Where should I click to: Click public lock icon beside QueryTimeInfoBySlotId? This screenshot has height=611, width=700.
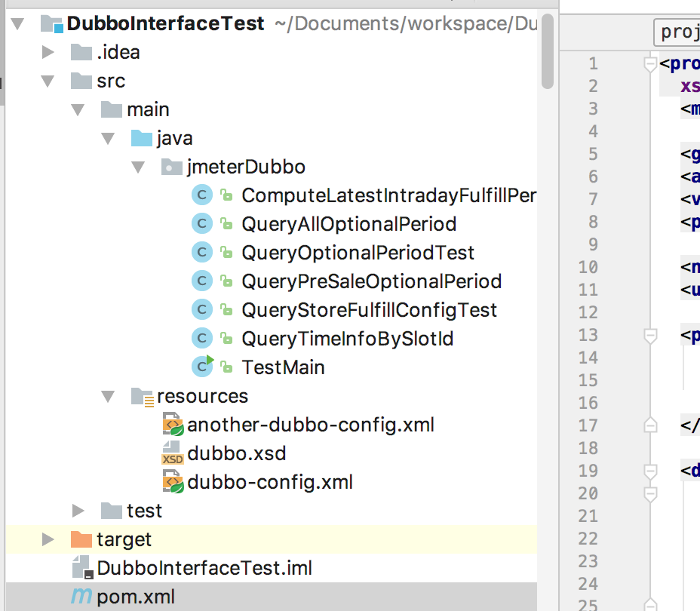[x=227, y=338]
